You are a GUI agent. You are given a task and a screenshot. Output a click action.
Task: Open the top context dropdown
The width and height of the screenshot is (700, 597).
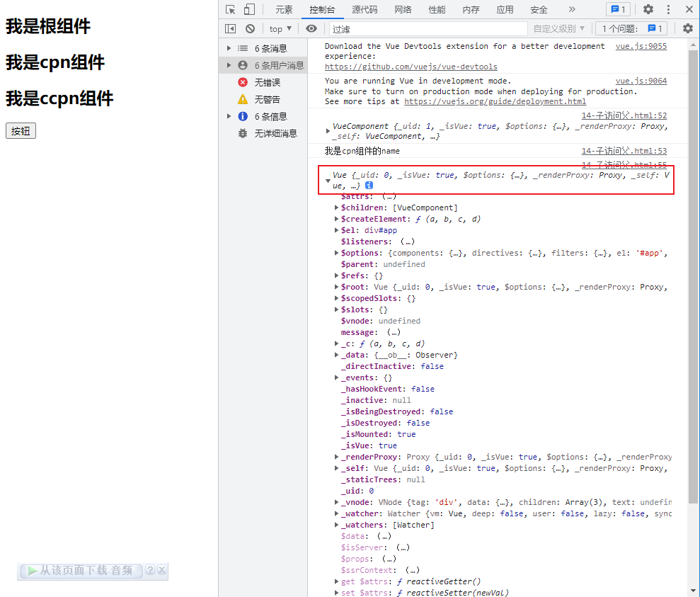[280, 28]
